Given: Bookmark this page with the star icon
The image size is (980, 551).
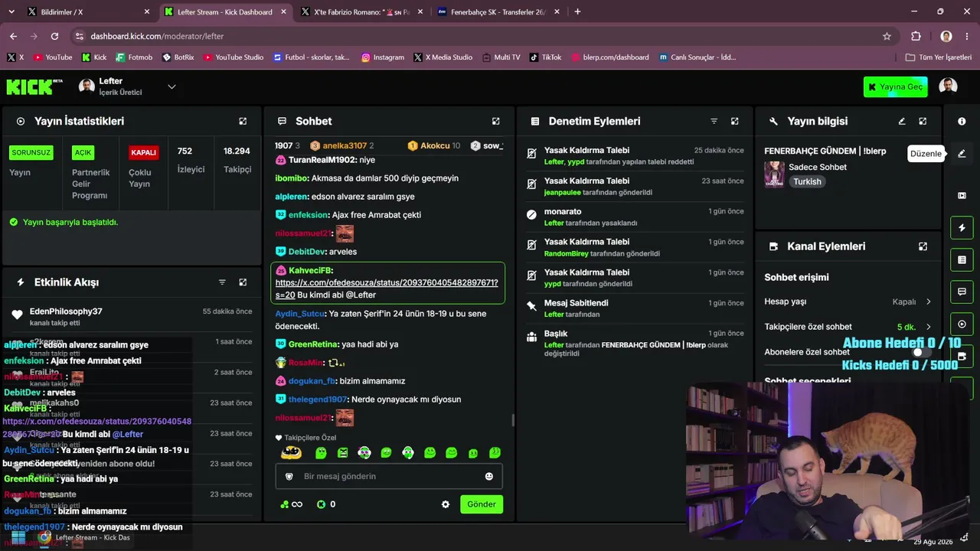Looking at the screenshot, I should pos(887,36).
